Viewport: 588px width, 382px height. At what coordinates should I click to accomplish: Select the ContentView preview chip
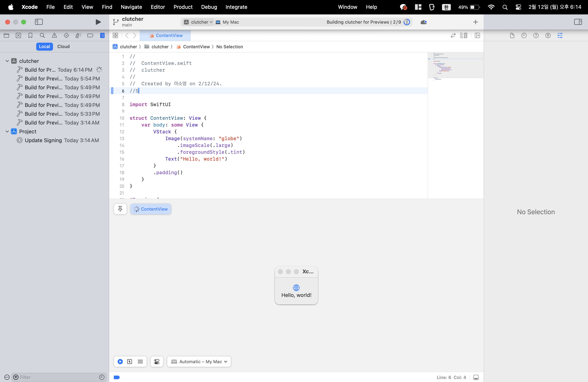click(151, 209)
